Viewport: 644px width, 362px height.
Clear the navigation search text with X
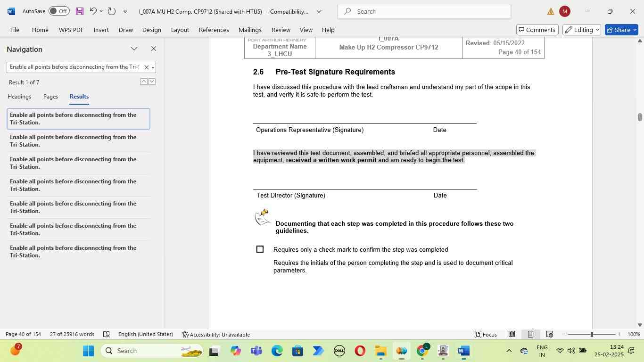click(146, 67)
